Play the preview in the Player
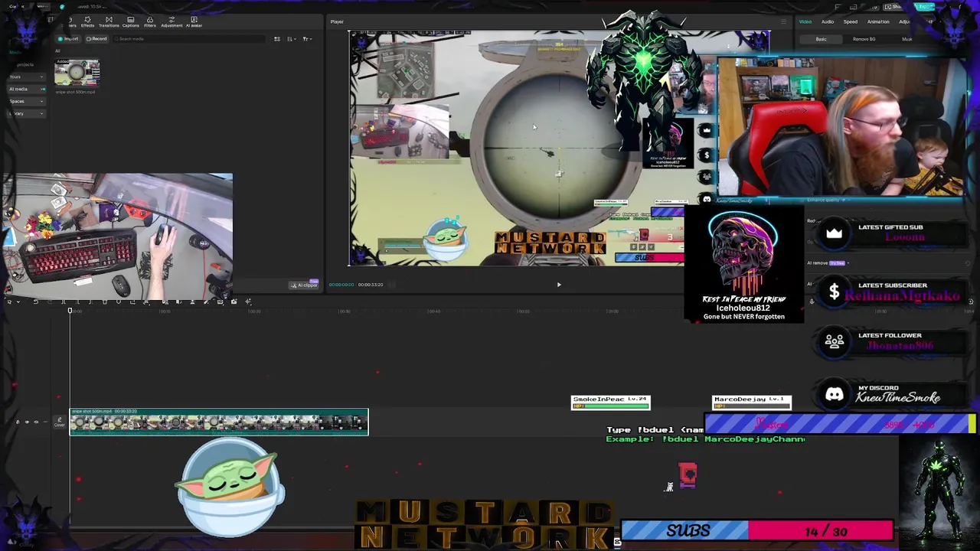Screen dimensions: 980x551 tap(559, 285)
